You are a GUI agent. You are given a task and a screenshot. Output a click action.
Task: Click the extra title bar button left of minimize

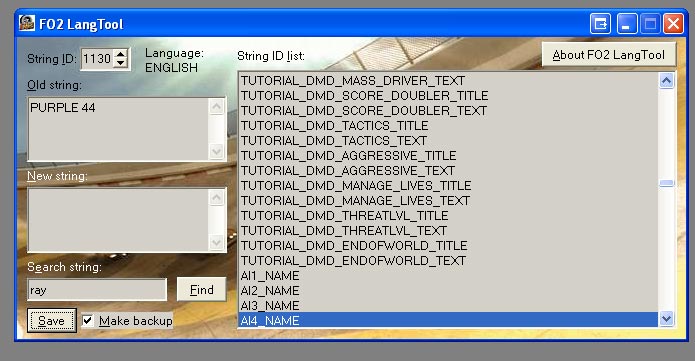click(x=601, y=23)
